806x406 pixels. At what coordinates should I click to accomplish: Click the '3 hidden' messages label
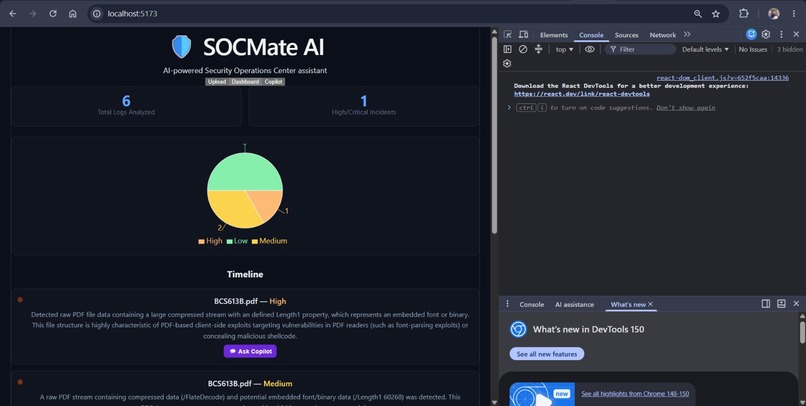click(790, 49)
